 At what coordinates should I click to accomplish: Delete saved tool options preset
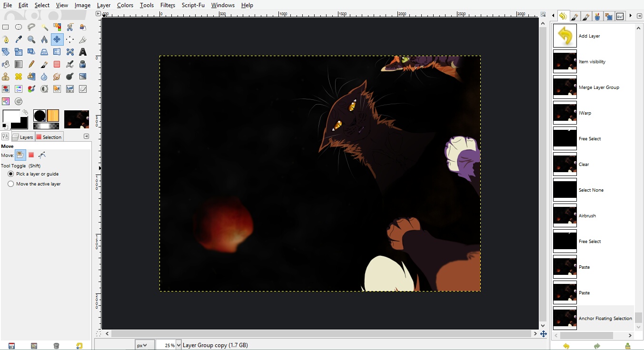pos(56,346)
